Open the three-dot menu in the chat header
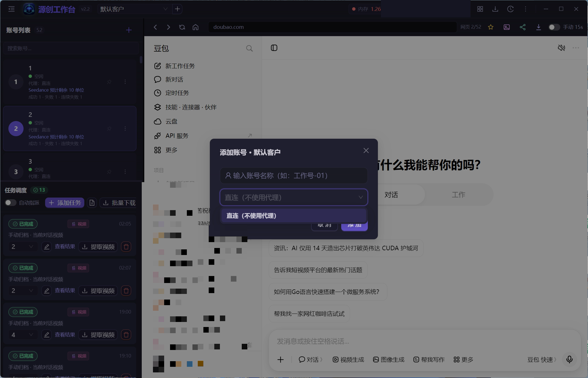This screenshot has height=378, width=588. [576, 48]
